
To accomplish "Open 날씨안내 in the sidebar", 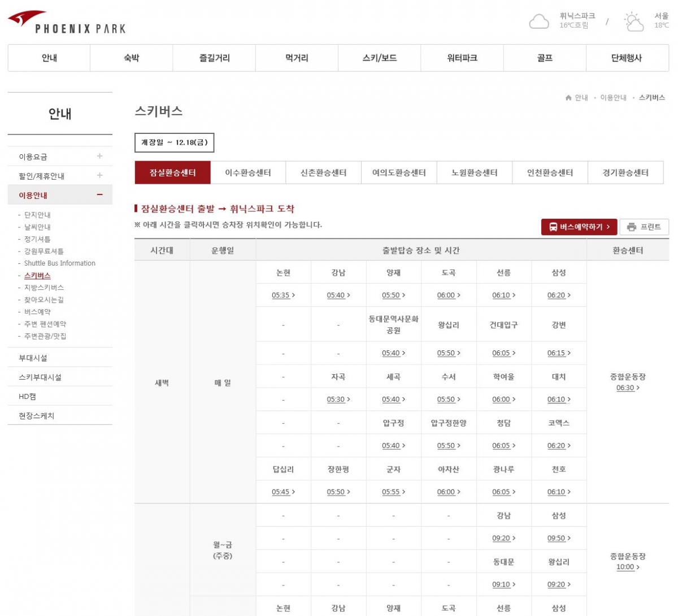I will pyautogui.click(x=37, y=227).
